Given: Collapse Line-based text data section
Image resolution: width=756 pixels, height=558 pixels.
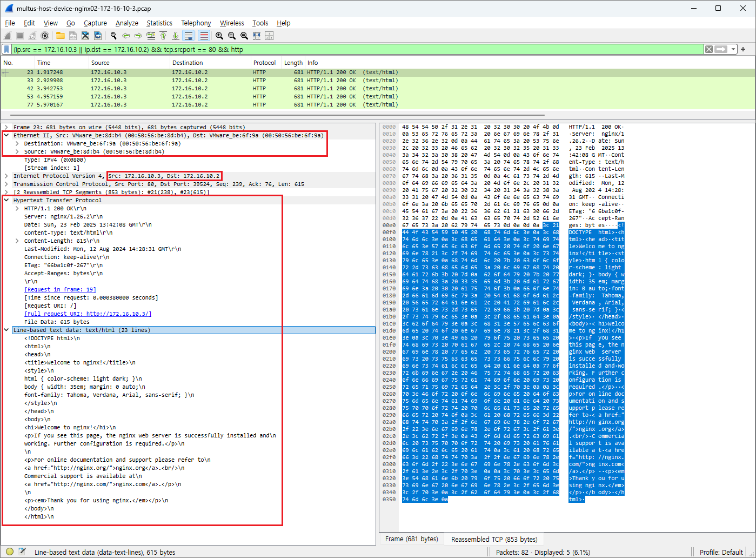Looking at the screenshot, I should pos(6,330).
